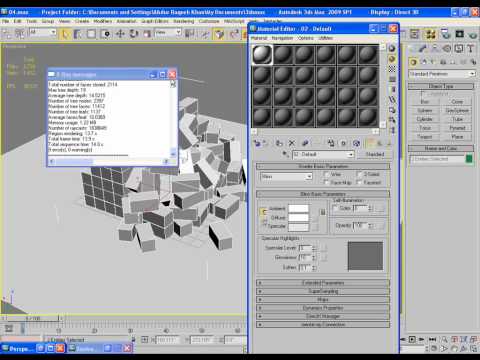
Task: Click the green object color swatch
Action: tap(469, 159)
